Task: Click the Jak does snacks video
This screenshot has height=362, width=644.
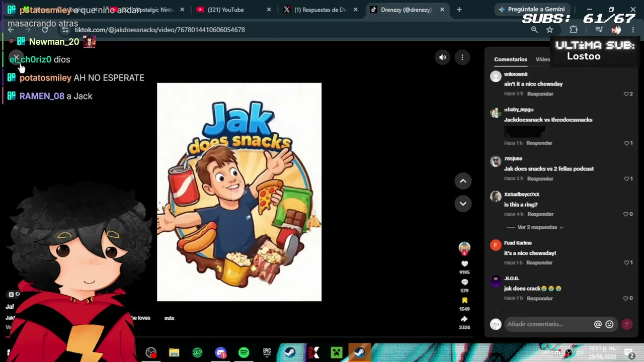Action: [x=239, y=192]
